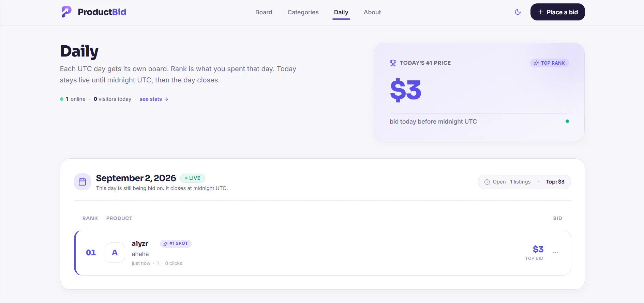This screenshot has width=644, height=303.
Task: Click the $3 top bid amount in alyzr row
Action: pos(538,249)
